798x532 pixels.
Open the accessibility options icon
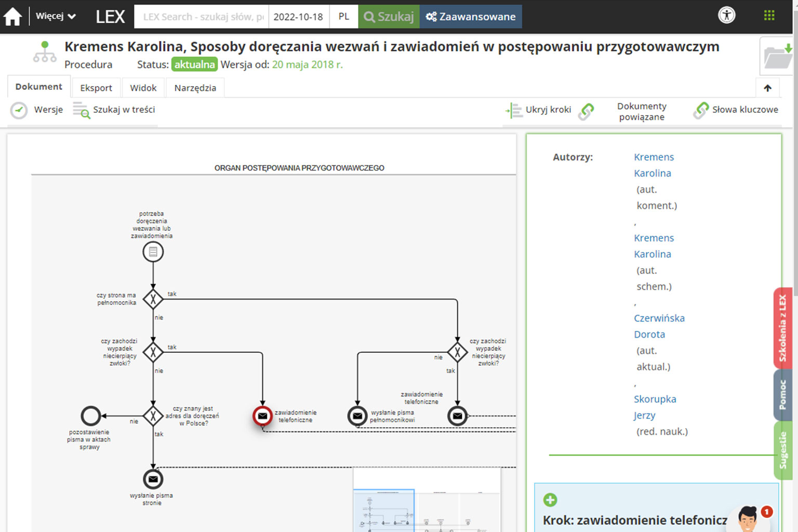pos(726,15)
